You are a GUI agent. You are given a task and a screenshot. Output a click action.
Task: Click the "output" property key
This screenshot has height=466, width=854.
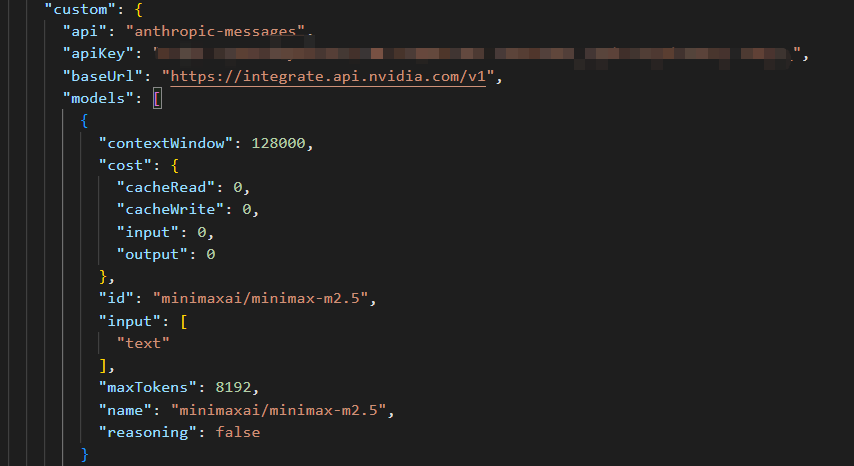click(x=152, y=254)
